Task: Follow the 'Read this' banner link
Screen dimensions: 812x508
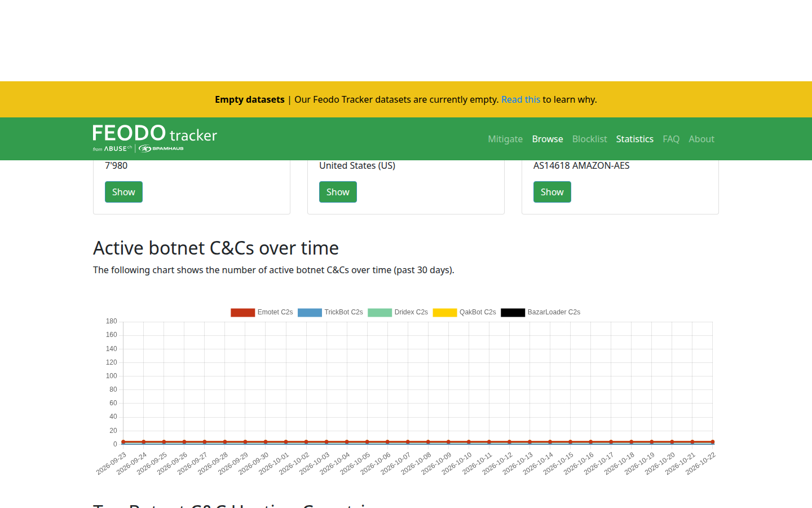Action: point(520,99)
